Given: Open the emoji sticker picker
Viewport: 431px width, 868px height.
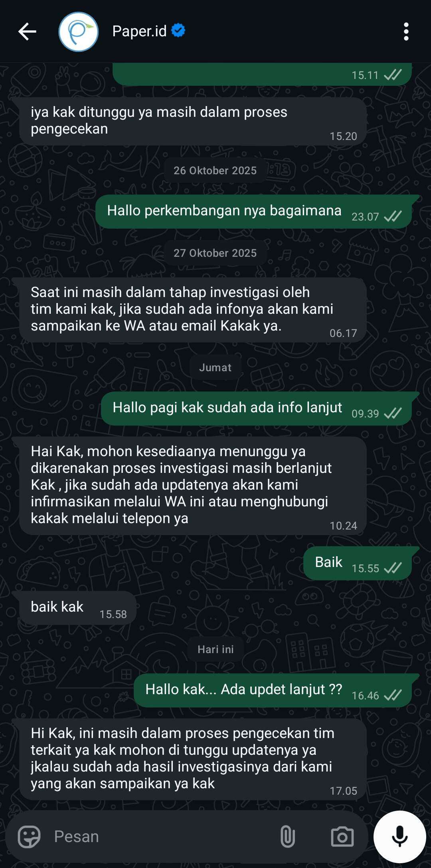Looking at the screenshot, I should click(29, 836).
